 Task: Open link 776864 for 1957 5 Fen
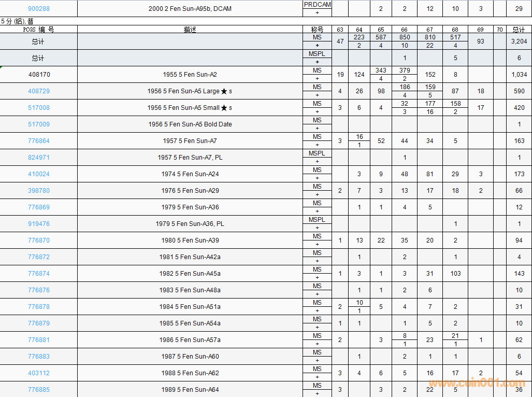[39, 141]
